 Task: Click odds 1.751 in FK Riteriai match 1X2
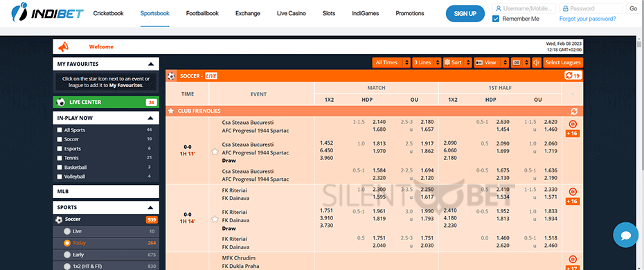click(327, 210)
